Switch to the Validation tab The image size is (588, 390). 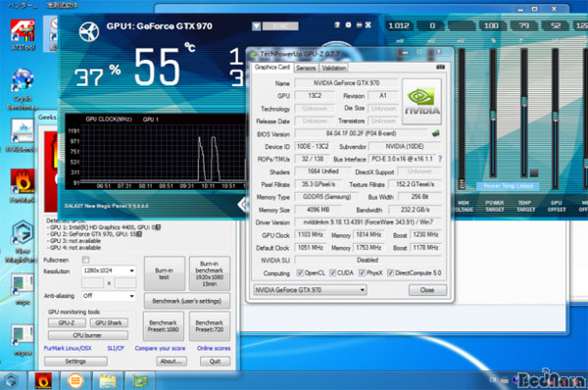(x=333, y=68)
